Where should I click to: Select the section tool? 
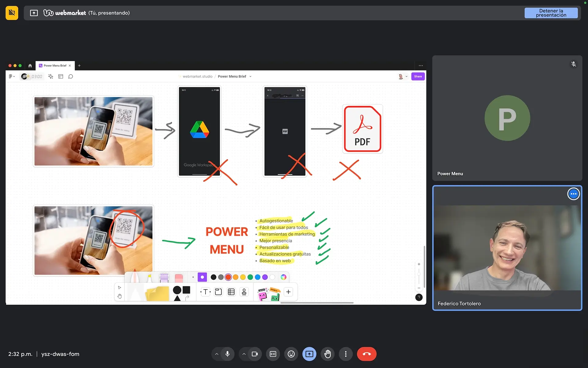click(x=218, y=292)
